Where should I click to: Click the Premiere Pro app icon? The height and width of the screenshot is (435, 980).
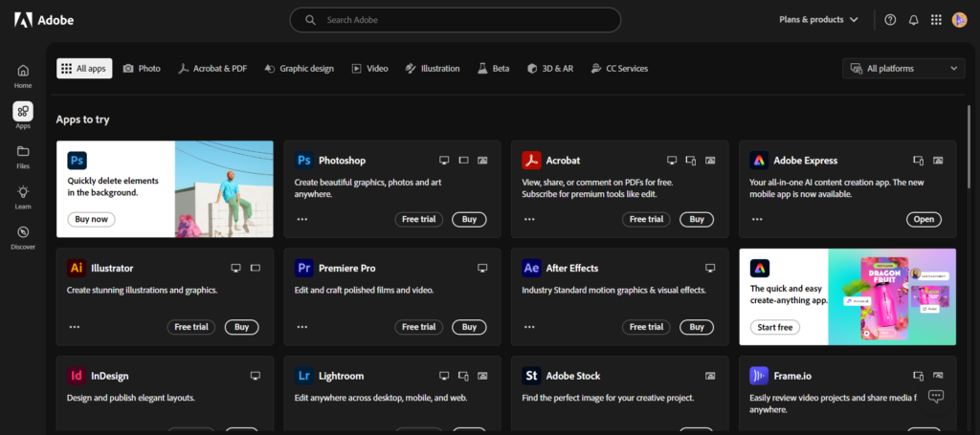304,269
